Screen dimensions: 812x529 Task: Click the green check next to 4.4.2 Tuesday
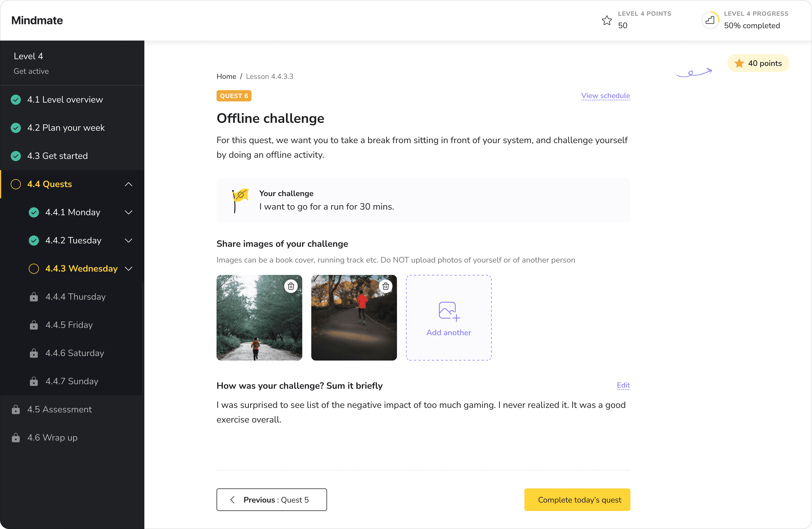34,241
